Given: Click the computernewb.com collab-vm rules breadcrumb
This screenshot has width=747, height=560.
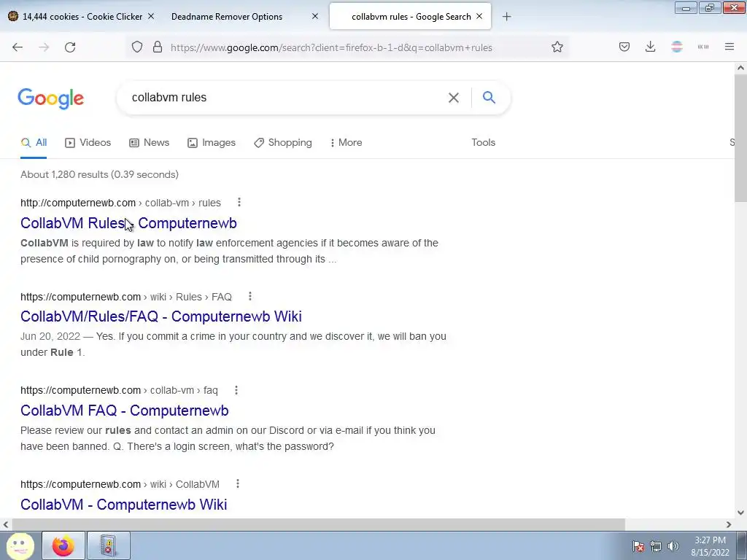Looking at the screenshot, I should 120,203.
